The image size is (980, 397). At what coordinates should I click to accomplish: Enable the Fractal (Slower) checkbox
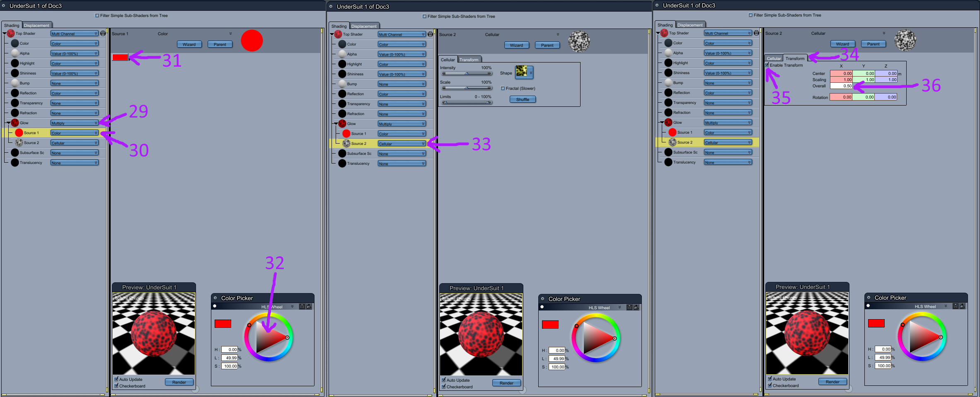tap(503, 88)
